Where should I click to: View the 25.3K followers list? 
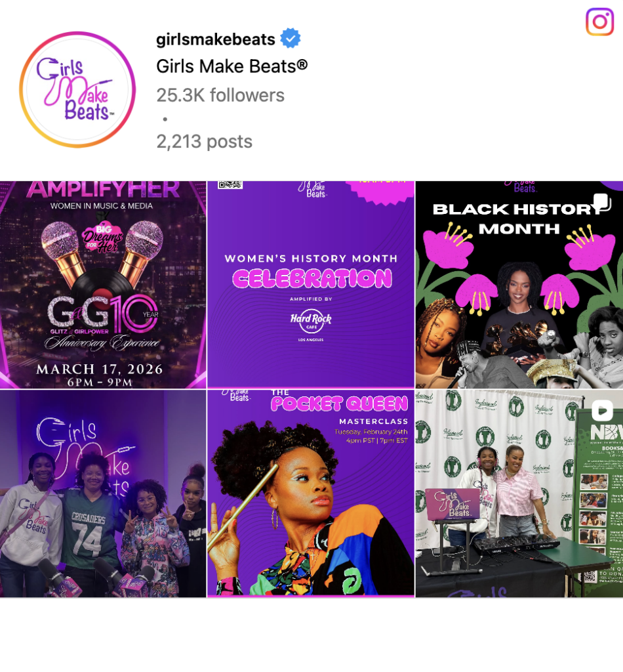[220, 95]
